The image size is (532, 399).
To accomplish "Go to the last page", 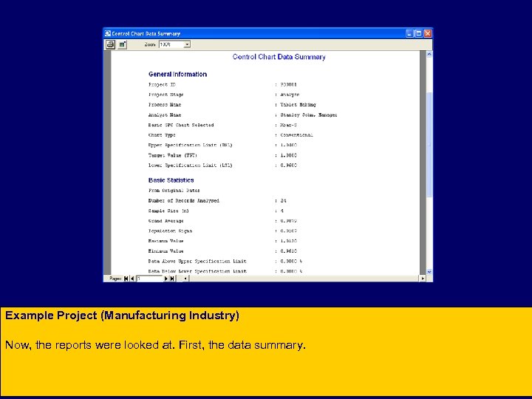I will [x=172, y=279].
